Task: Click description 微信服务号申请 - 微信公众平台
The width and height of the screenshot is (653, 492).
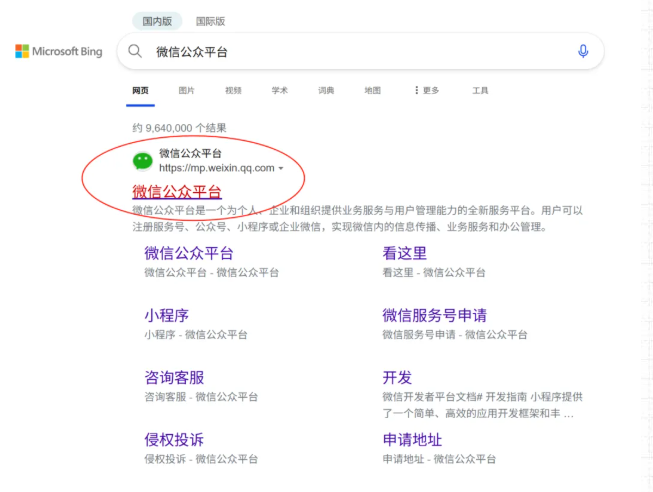Action: pyautogui.click(x=455, y=335)
